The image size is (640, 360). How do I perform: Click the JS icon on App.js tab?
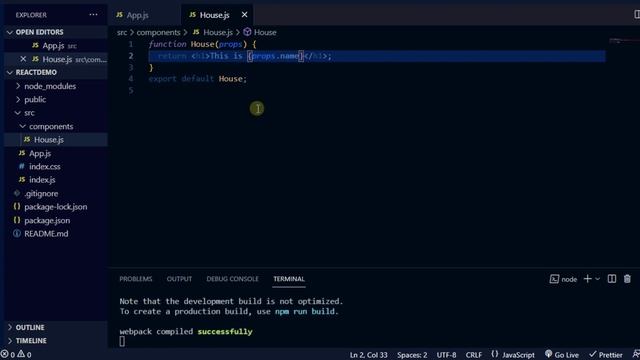coord(119,15)
